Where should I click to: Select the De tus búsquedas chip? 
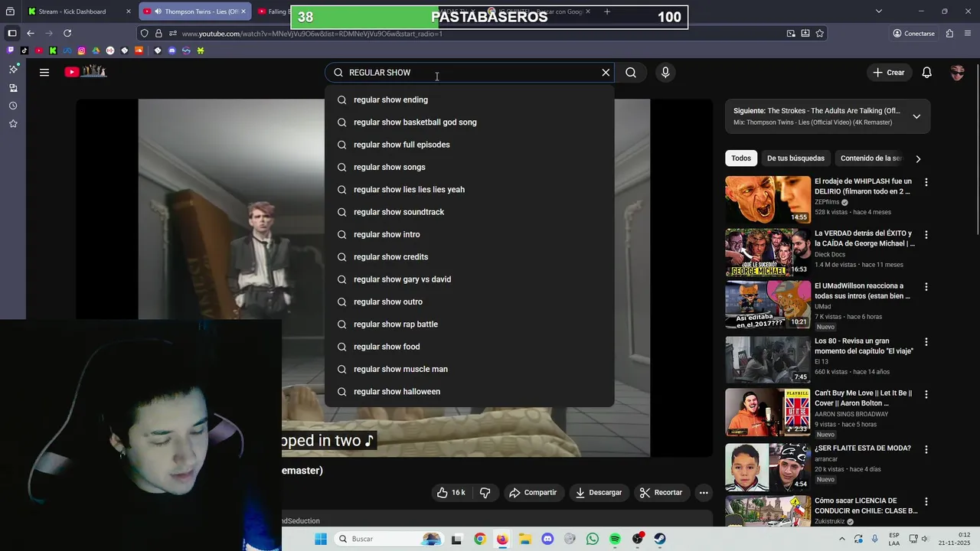(x=795, y=158)
